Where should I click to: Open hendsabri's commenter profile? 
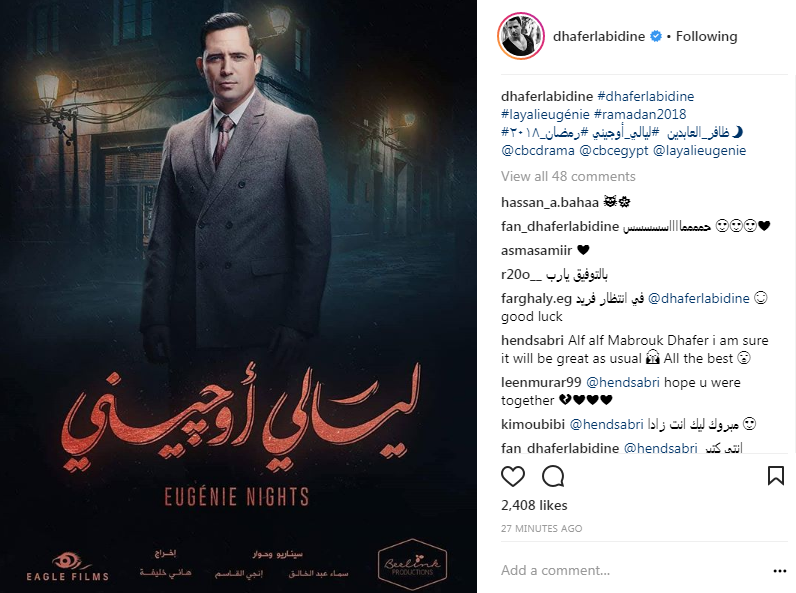pyautogui.click(x=532, y=340)
